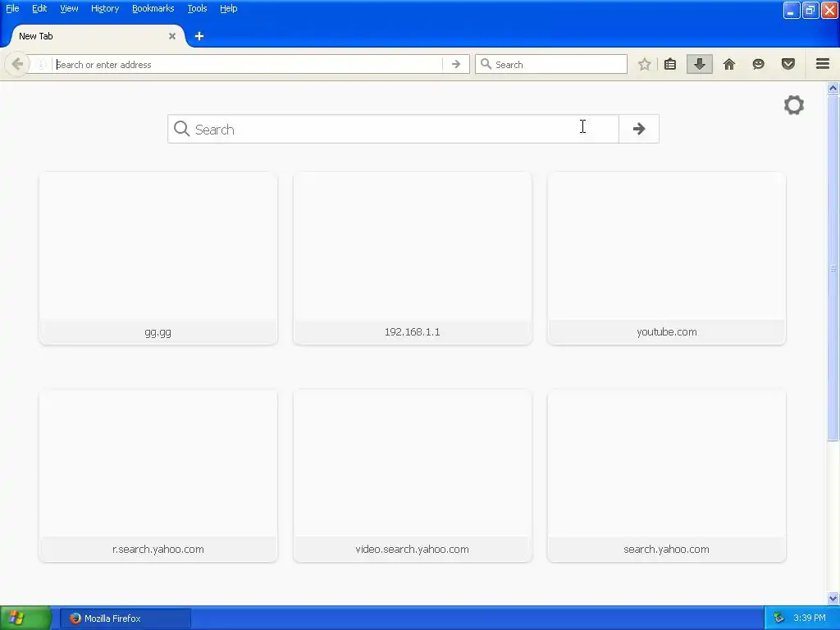Select the New Tab tab

98,36
